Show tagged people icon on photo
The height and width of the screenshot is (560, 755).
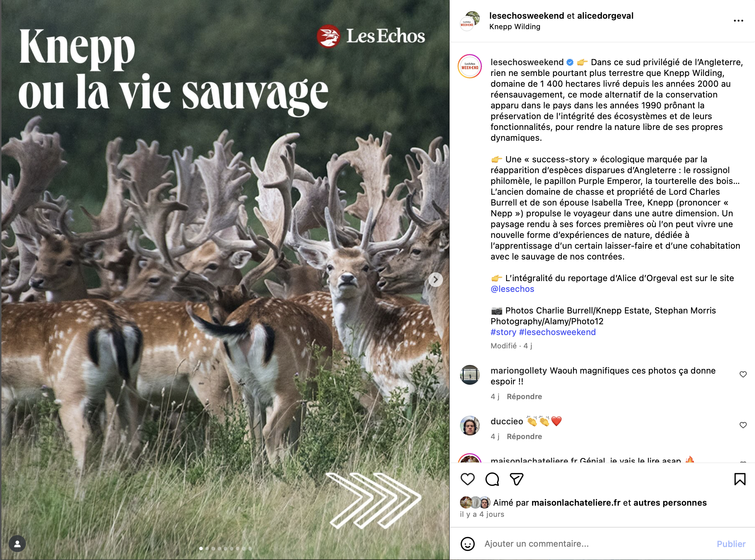pos(17,543)
